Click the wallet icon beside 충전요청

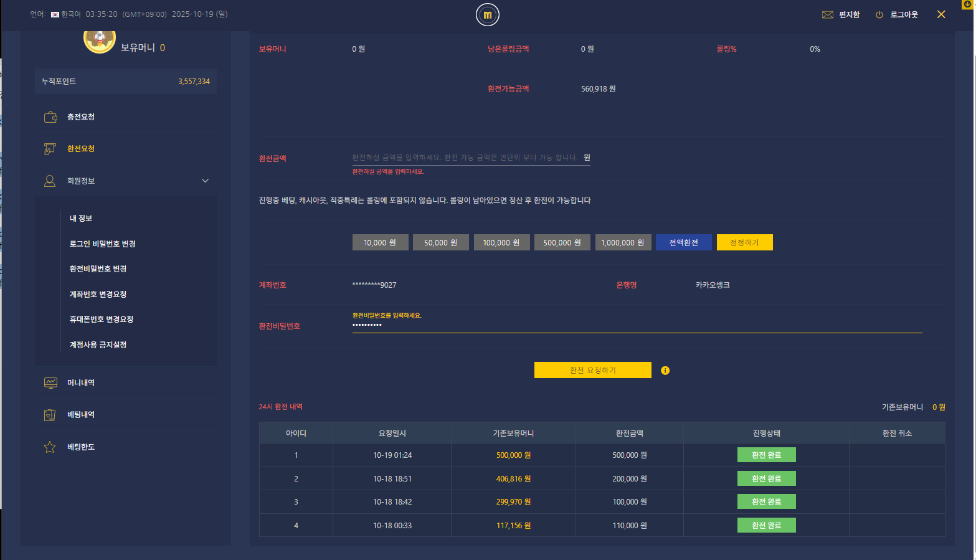[50, 117]
